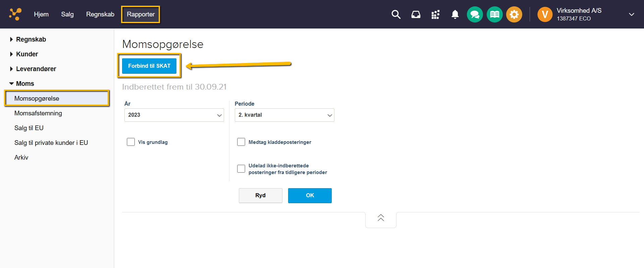The width and height of the screenshot is (644, 268).
Task: Click the blue OK button
Action: [310, 196]
